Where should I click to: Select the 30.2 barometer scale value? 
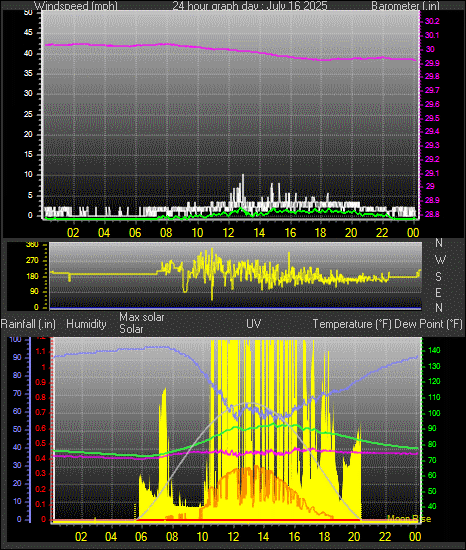pos(432,21)
